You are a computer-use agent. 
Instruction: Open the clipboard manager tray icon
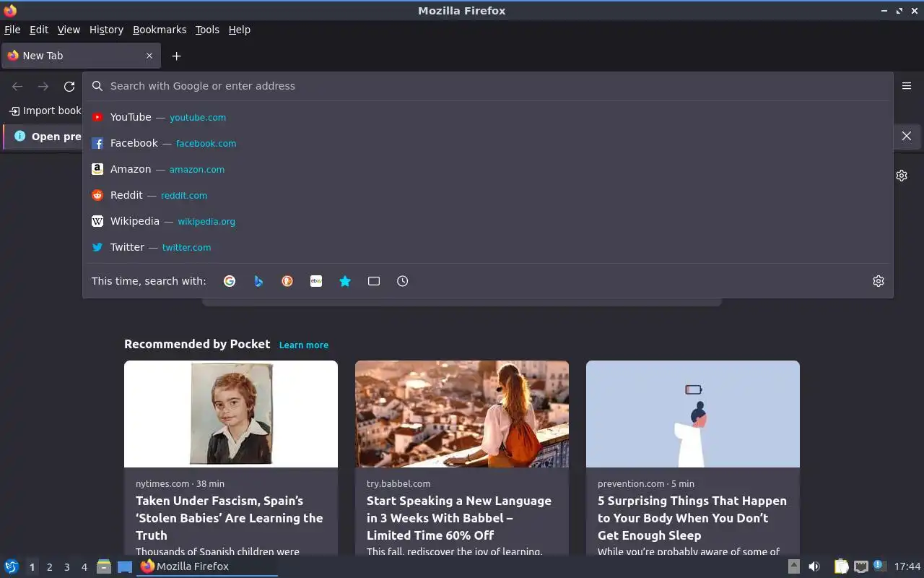(842, 566)
